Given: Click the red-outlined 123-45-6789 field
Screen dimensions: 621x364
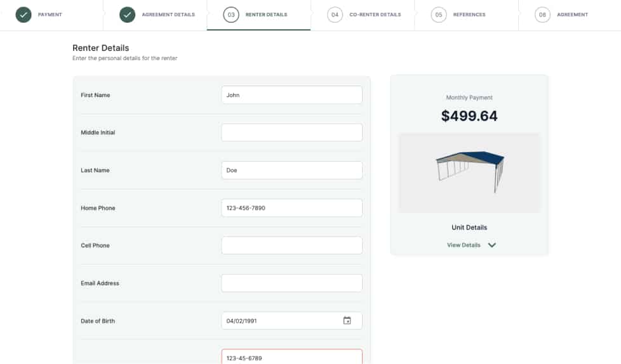Looking at the screenshot, I should tap(292, 357).
